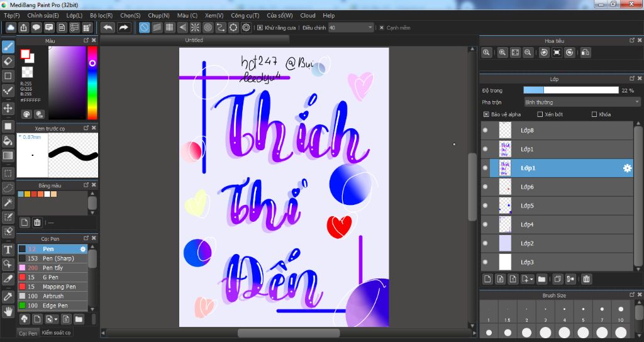Enable Khóa lock checkbox
644x342 pixels.
click(594, 114)
